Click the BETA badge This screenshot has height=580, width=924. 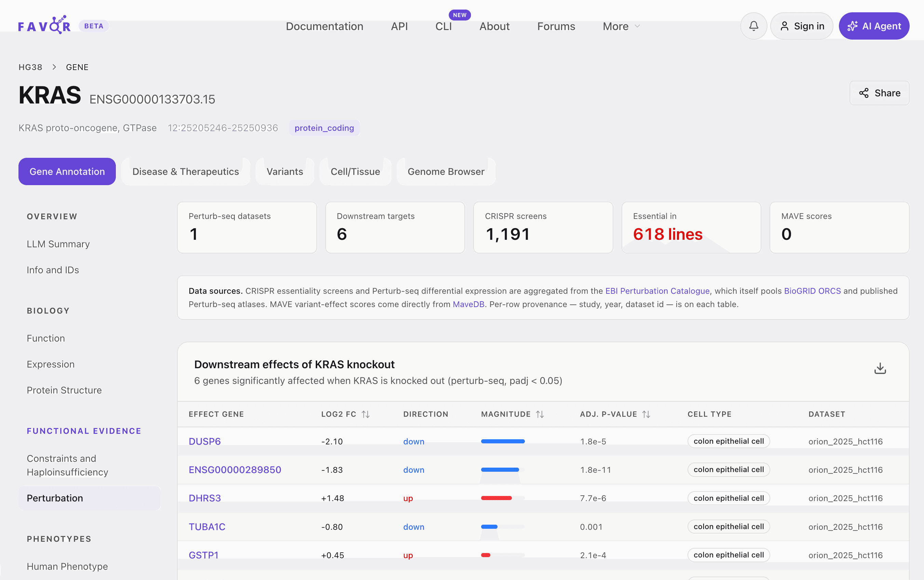[x=94, y=26]
